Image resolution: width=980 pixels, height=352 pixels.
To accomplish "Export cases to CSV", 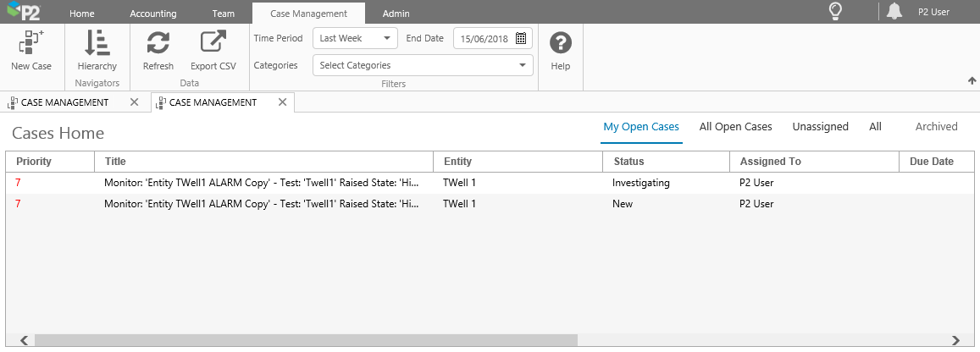I will pos(213,44).
